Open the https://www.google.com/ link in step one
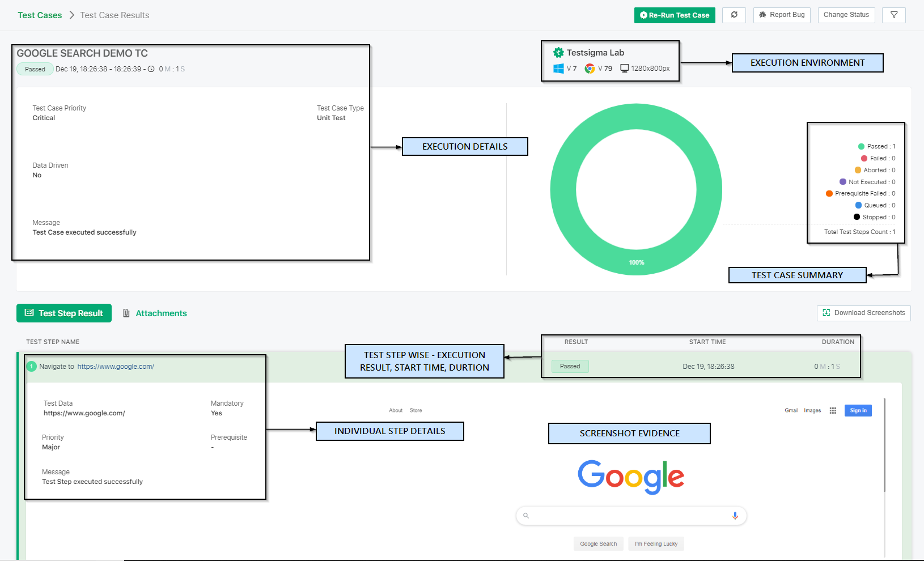 click(116, 366)
